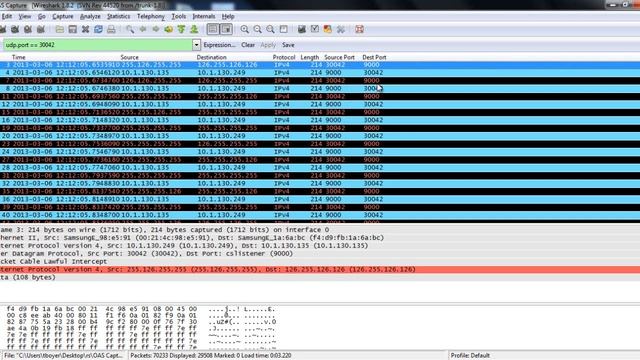Select packet number 12 in the list
640x360 pixels.
[320, 104]
